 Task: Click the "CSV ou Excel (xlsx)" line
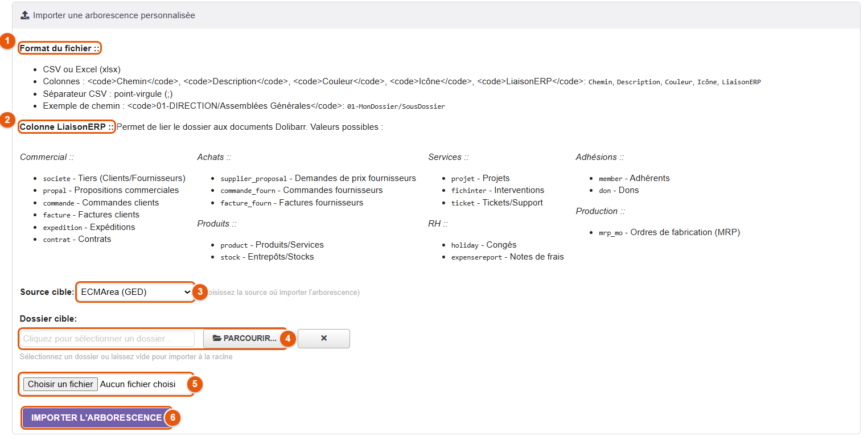pyautogui.click(x=82, y=69)
